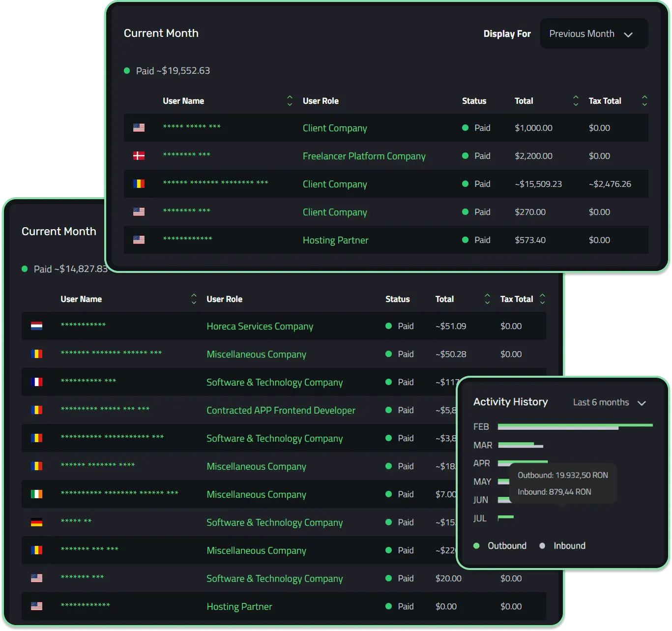Click the JUL bar in Activity History
This screenshot has height=631, width=672.
(506, 517)
